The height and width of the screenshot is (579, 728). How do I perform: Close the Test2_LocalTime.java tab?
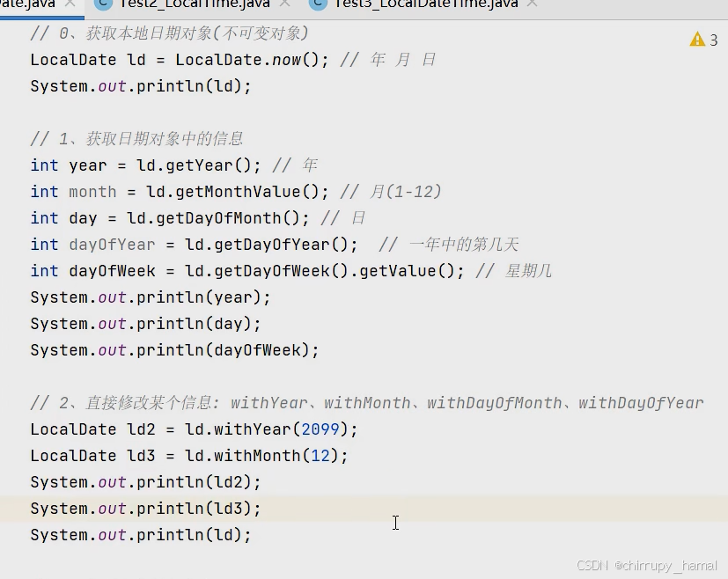click(x=285, y=4)
